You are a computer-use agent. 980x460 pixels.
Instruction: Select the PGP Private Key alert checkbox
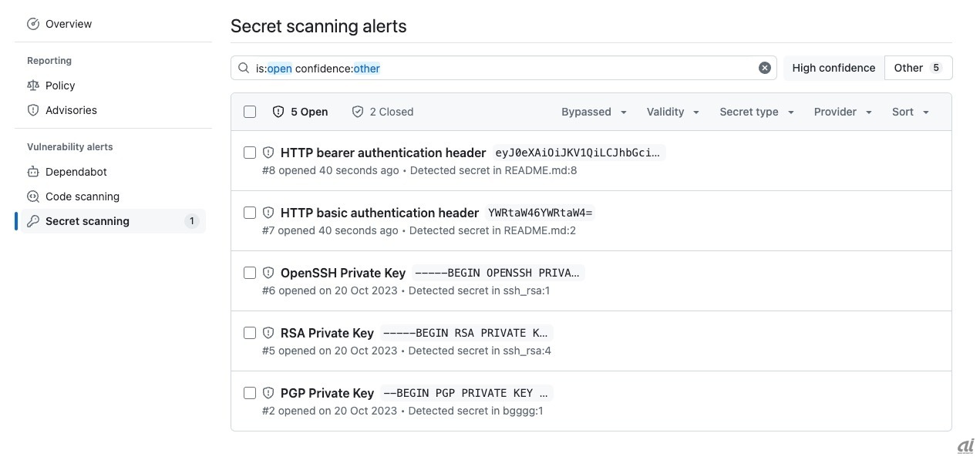(250, 393)
